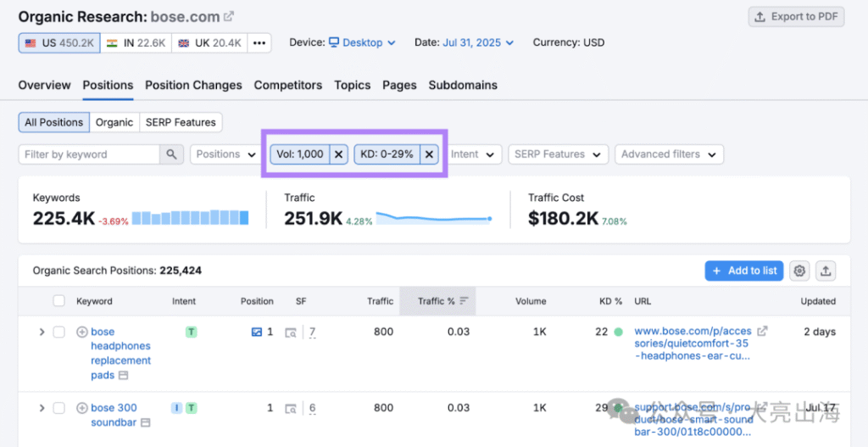Click the Filter by keyword input field

(x=89, y=154)
